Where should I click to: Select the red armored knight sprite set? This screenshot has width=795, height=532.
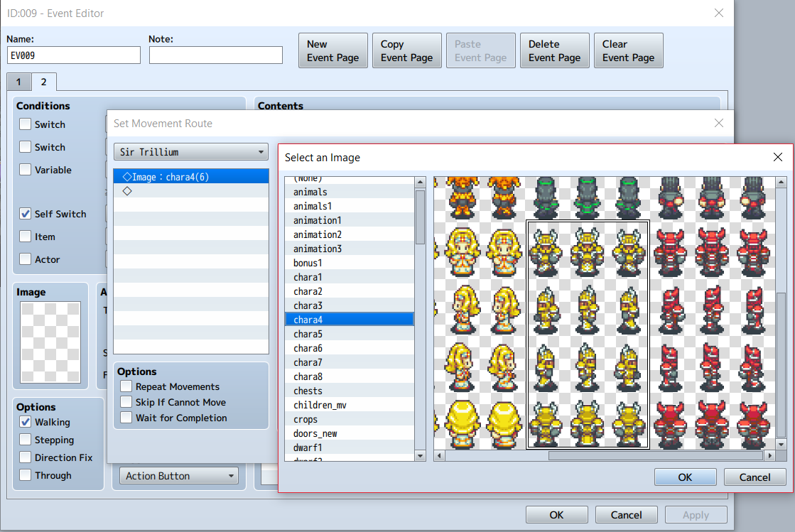coord(712,335)
